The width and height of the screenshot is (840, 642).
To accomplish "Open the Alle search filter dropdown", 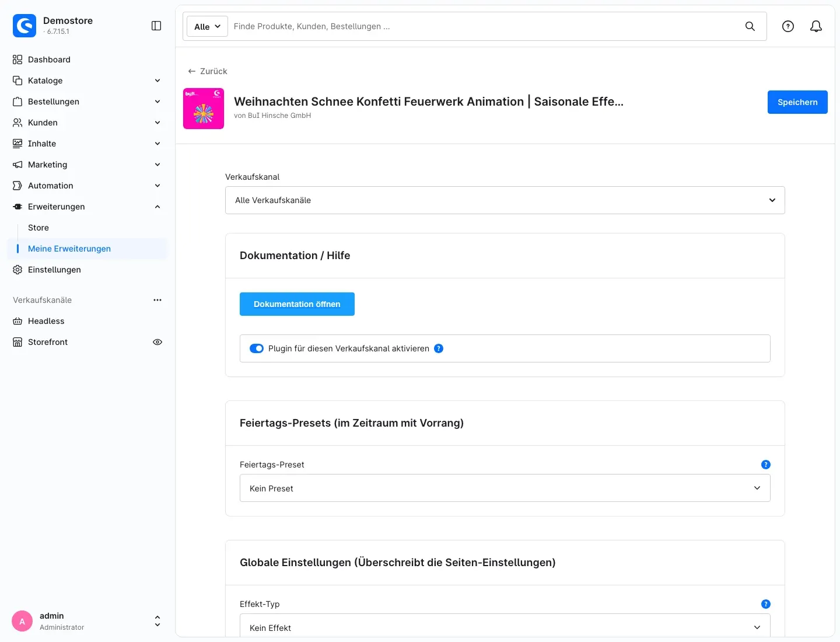I will click(x=207, y=26).
